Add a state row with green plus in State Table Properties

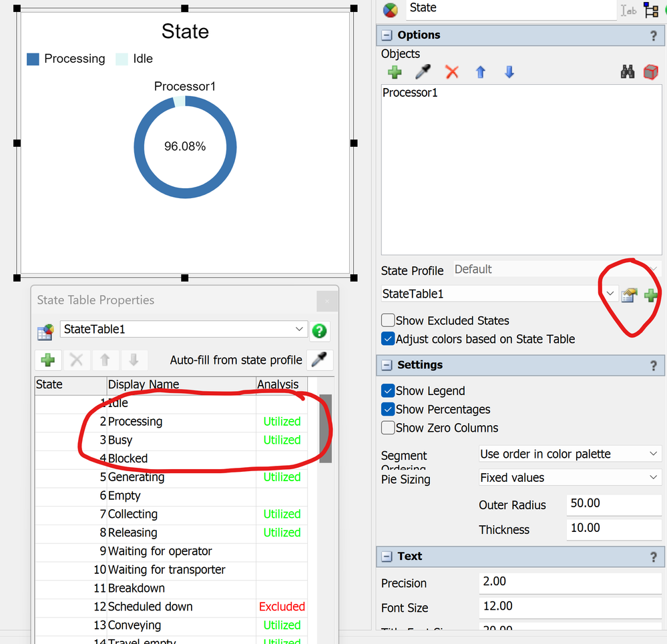click(48, 360)
